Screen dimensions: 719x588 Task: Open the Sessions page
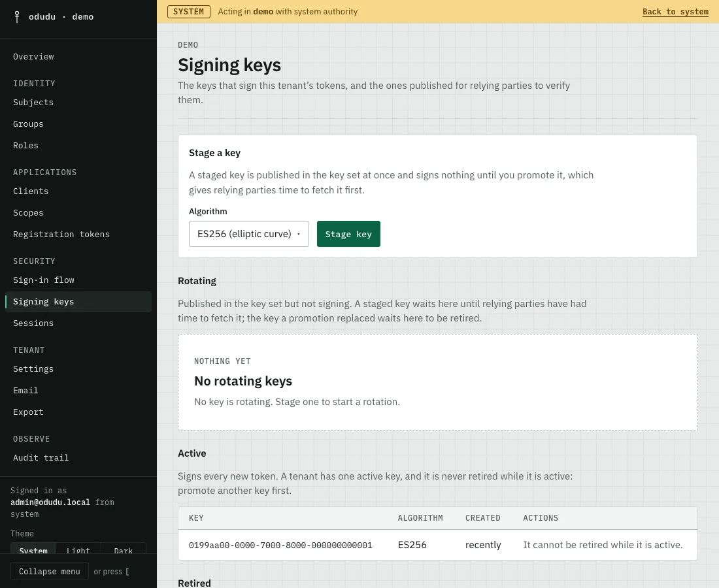coord(33,323)
